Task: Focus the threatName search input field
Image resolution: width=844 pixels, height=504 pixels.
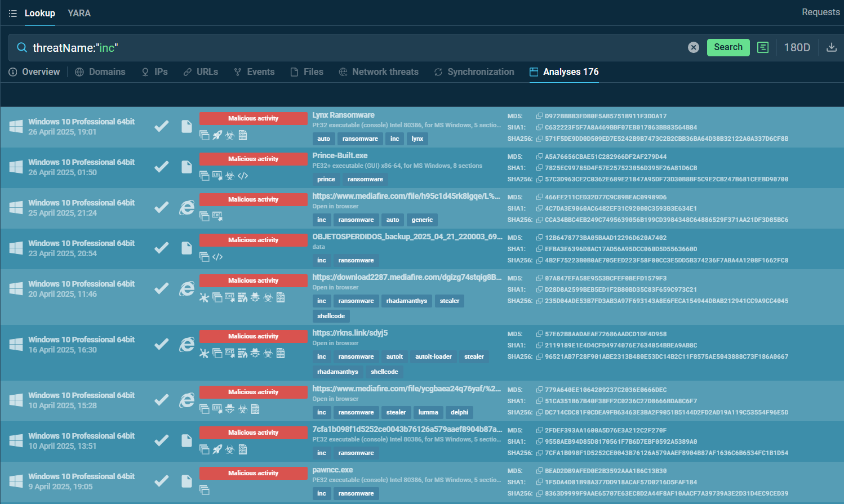Action: [x=338, y=48]
